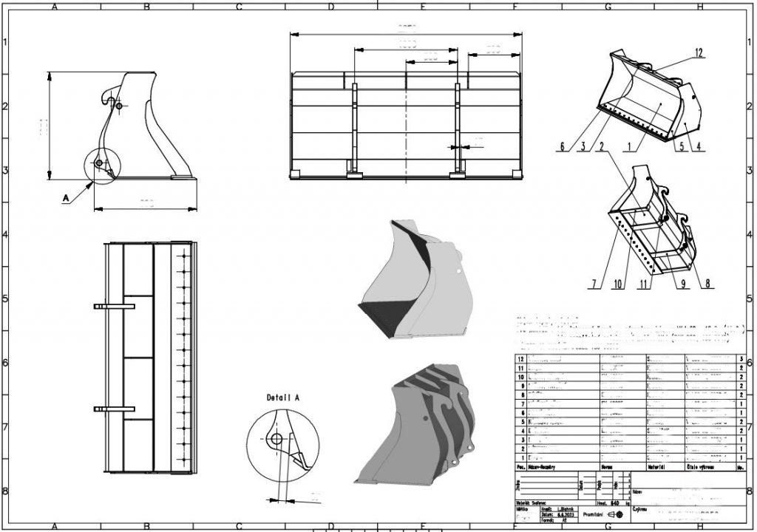Click row 1 in the parts list
The width and height of the screenshot is (757, 532).
pos(631,457)
